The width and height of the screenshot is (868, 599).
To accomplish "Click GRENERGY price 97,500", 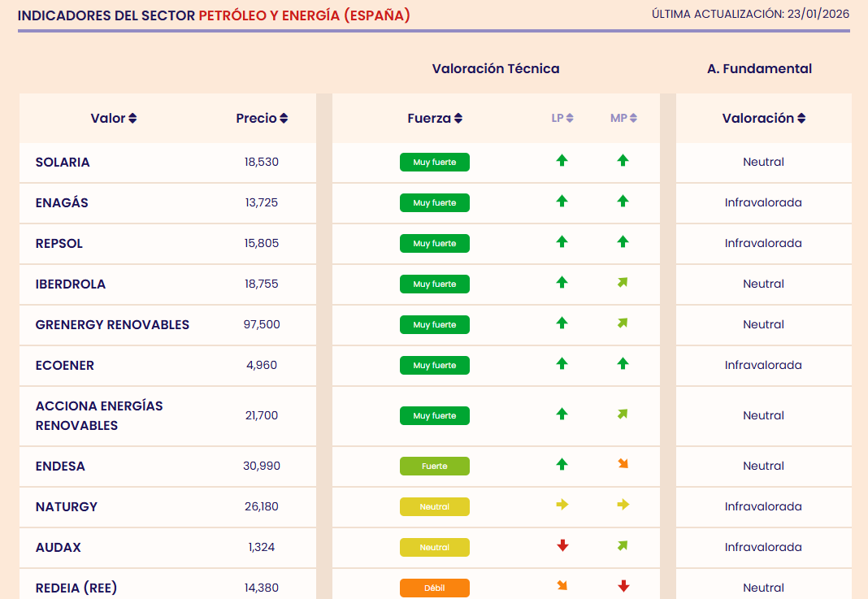I will 262,324.
